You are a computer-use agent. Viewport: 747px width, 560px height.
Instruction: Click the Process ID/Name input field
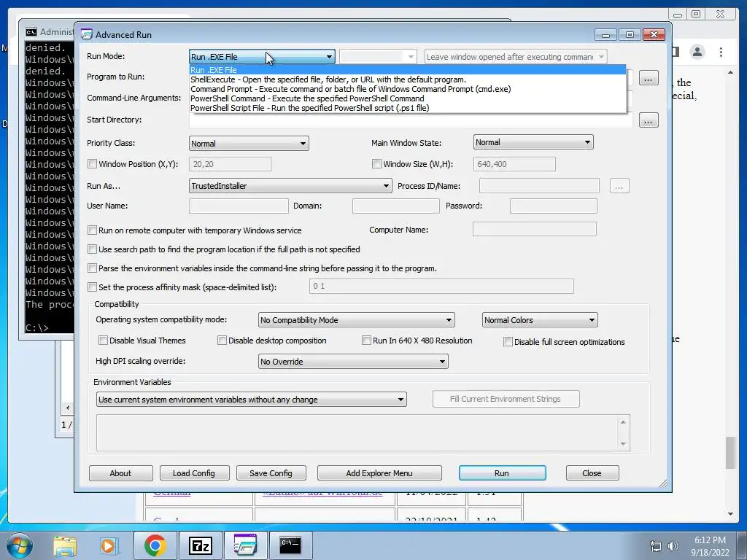coord(539,186)
